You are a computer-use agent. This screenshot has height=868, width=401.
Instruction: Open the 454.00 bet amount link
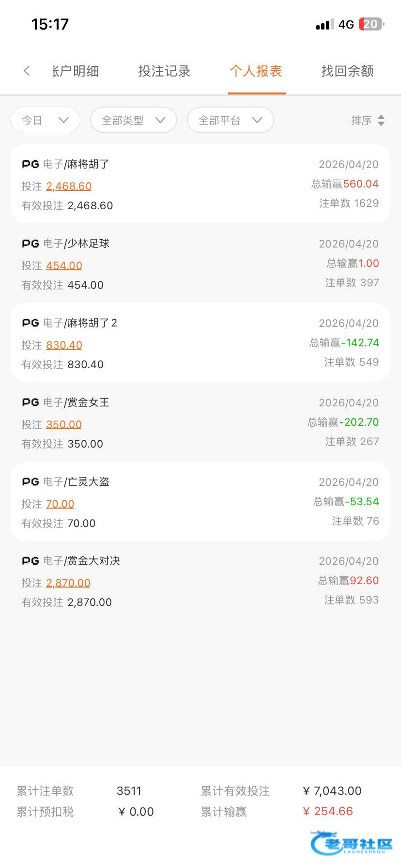[x=64, y=265]
